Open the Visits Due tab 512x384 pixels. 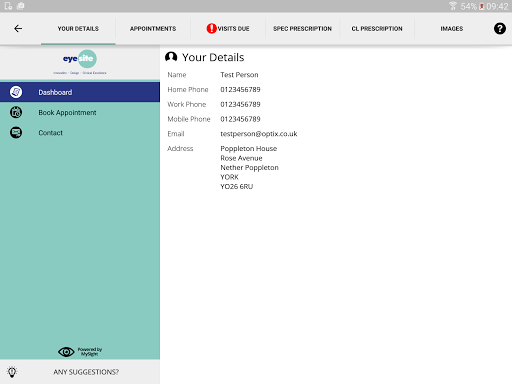[x=228, y=29]
